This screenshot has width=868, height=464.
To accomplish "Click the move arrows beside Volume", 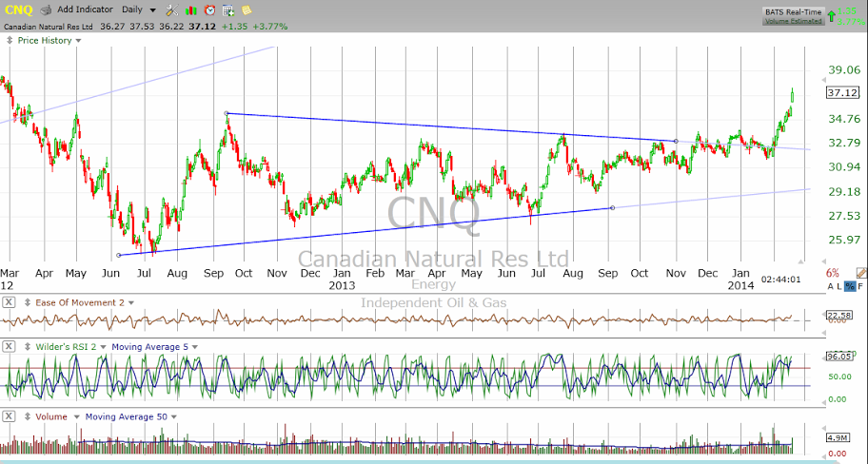I will 27,416.
